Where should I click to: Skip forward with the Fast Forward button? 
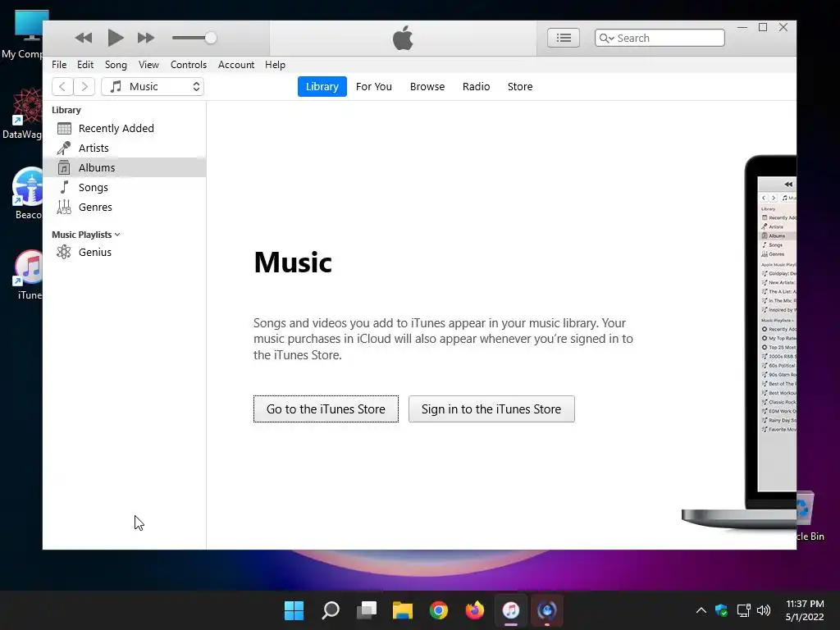coord(146,38)
